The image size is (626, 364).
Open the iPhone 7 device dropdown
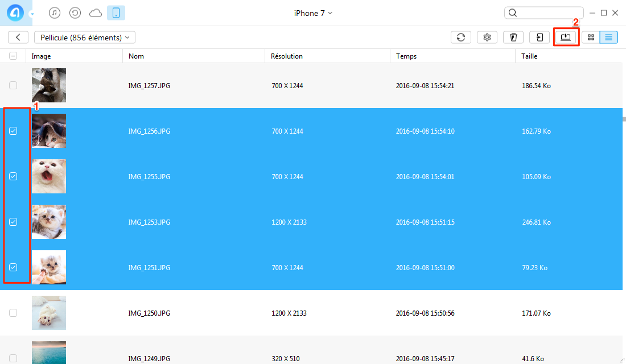(313, 13)
